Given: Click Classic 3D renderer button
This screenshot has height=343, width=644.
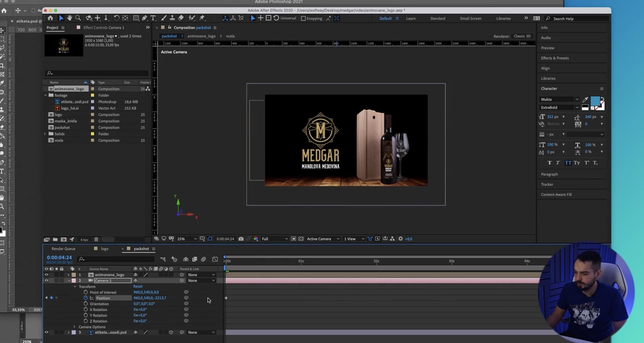Looking at the screenshot, I should (522, 36).
